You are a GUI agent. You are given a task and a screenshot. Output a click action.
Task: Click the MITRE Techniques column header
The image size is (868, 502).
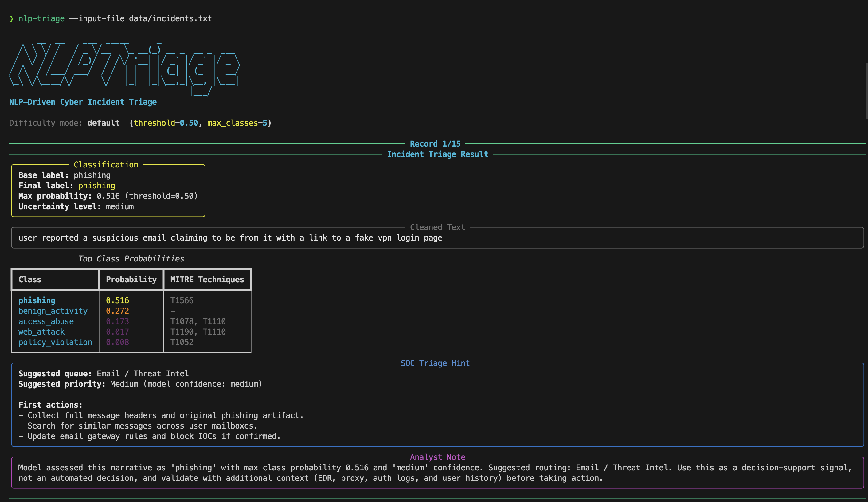207,280
